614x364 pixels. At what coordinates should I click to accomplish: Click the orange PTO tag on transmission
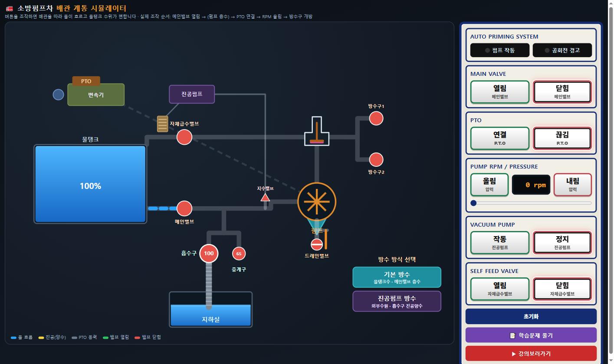(x=86, y=81)
